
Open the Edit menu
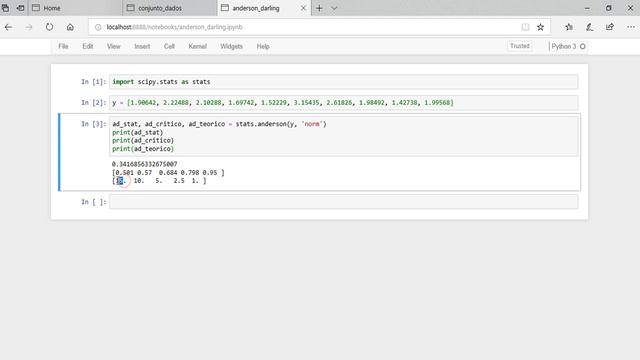[x=88, y=47]
